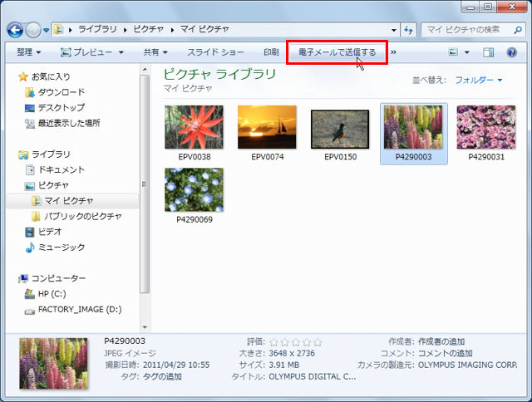
Task: Select the P4290003 lupine thumbnail
Action: tap(413, 127)
